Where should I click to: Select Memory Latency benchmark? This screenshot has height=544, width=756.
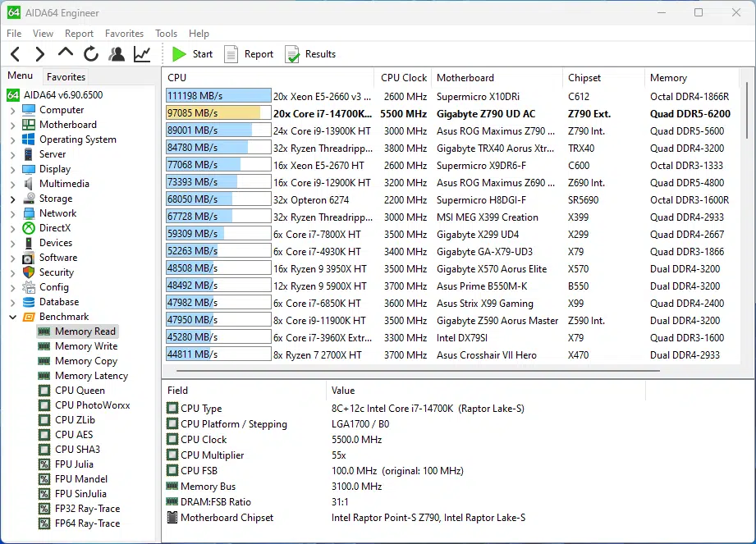pyautogui.click(x=91, y=376)
